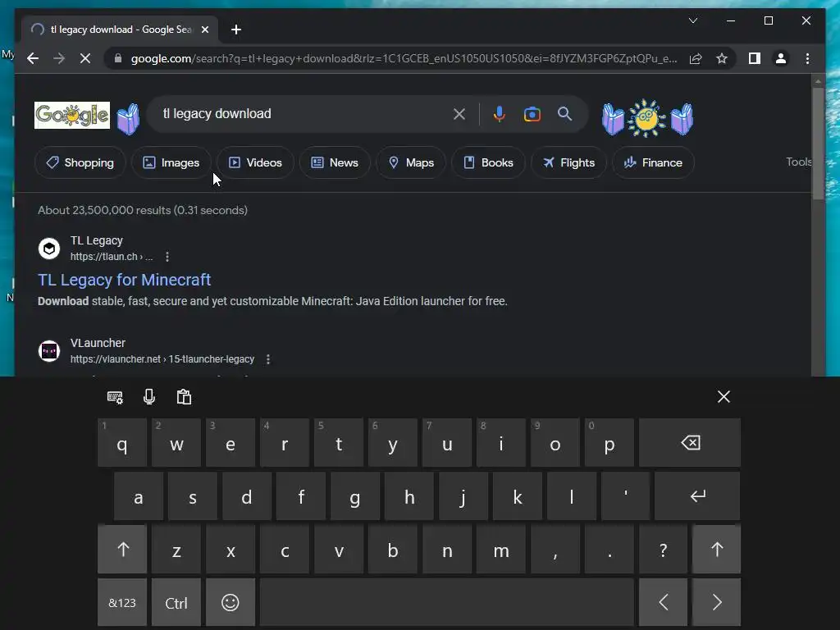Switch to Images results

point(171,162)
